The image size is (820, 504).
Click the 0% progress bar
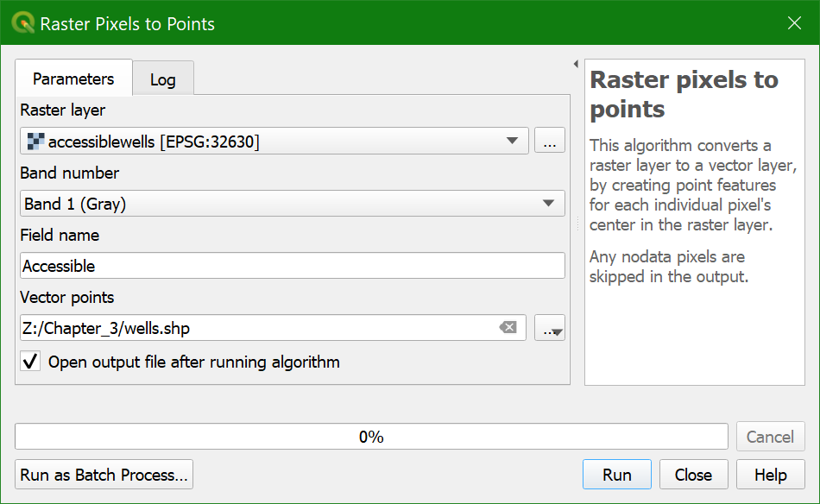371,437
